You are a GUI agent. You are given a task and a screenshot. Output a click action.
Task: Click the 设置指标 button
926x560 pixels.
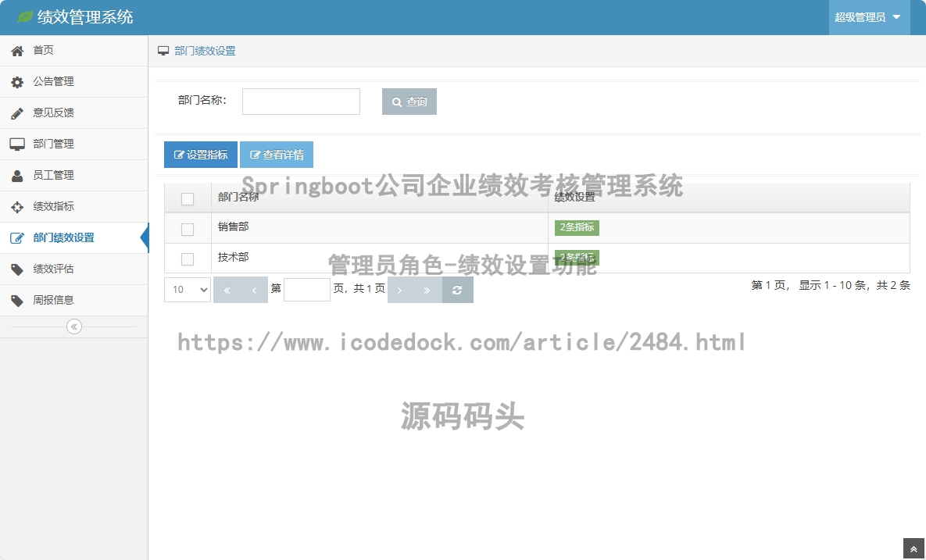coord(201,155)
